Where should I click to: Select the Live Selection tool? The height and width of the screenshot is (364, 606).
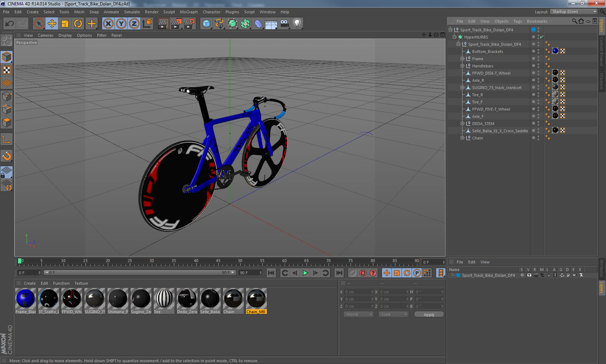(x=39, y=24)
